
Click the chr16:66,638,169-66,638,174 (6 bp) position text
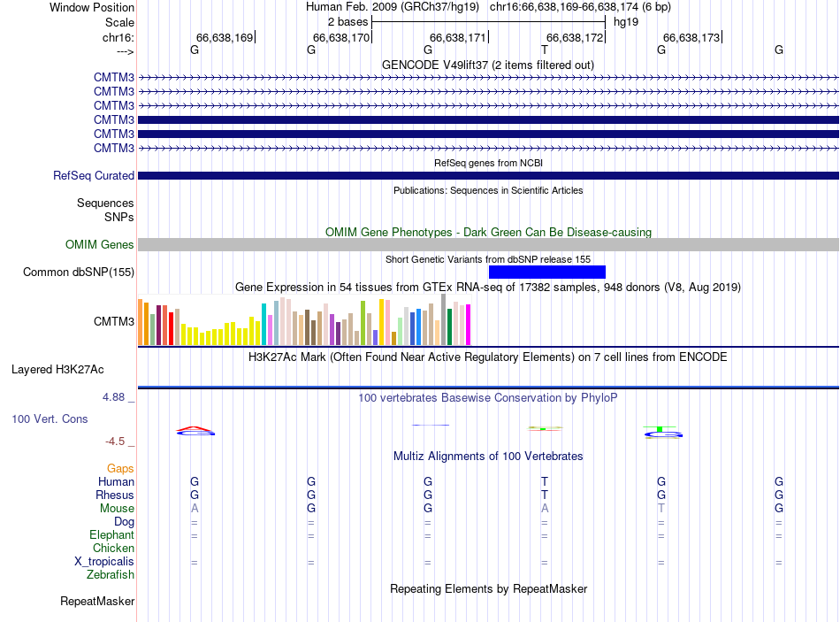point(580,7)
